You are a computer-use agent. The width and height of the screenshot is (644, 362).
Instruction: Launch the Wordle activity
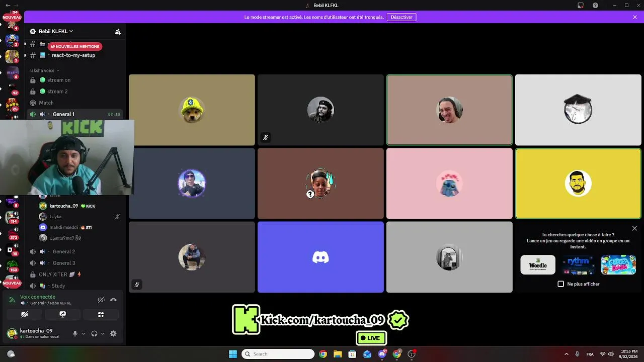coord(538,265)
